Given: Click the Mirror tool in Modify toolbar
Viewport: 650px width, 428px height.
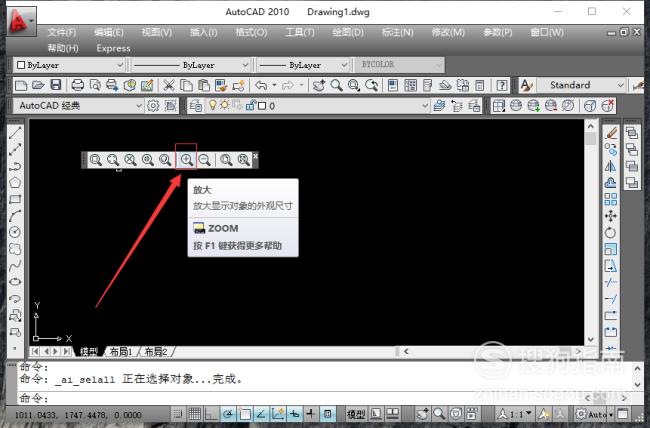Looking at the screenshot, I should (611, 166).
